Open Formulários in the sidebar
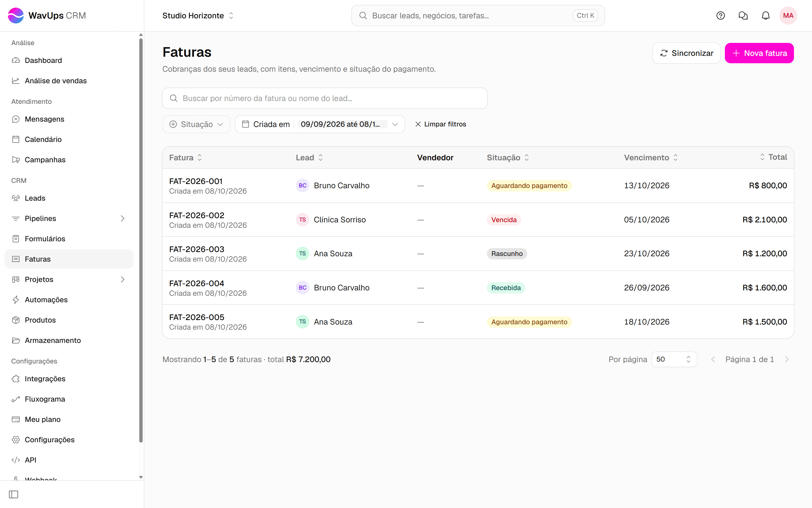This screenshot has width=812, height=508. pos(69,239)
